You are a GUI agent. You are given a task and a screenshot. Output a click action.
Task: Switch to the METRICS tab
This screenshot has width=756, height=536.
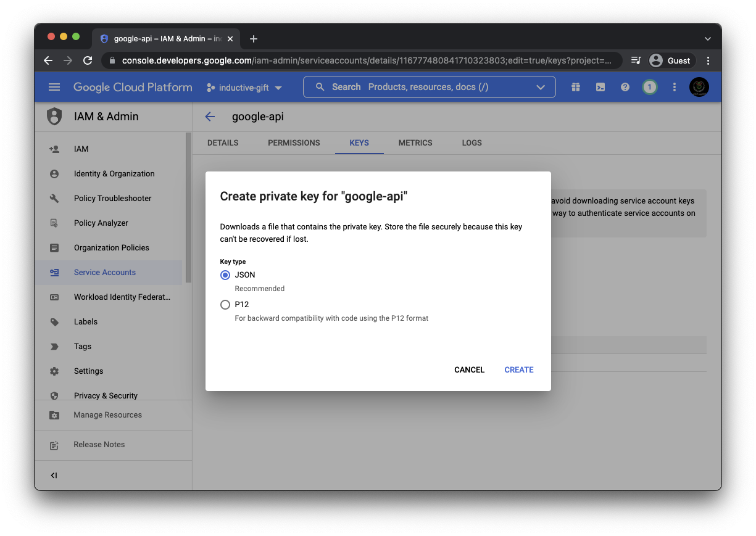[x=415, y=142]
